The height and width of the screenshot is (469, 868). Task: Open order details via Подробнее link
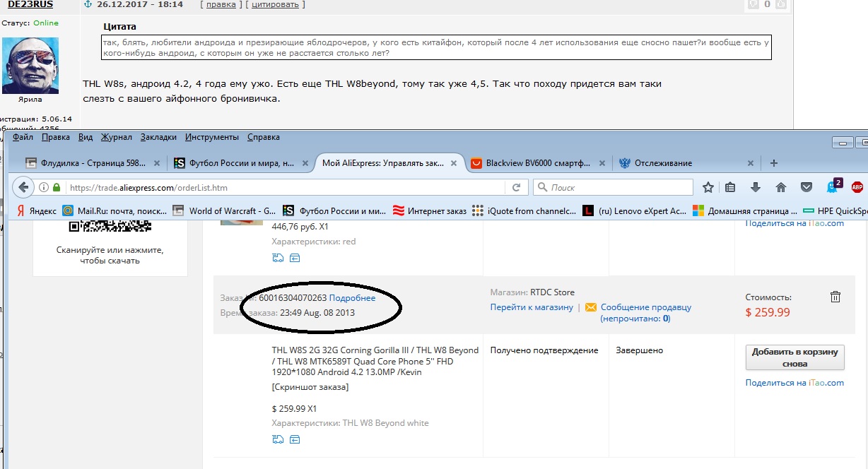pos(352,298)
